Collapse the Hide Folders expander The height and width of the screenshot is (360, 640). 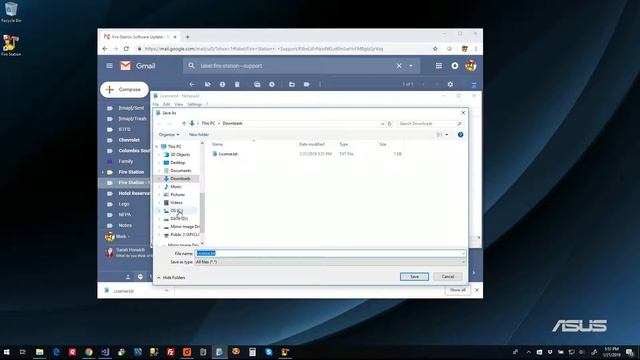[171, 278]
